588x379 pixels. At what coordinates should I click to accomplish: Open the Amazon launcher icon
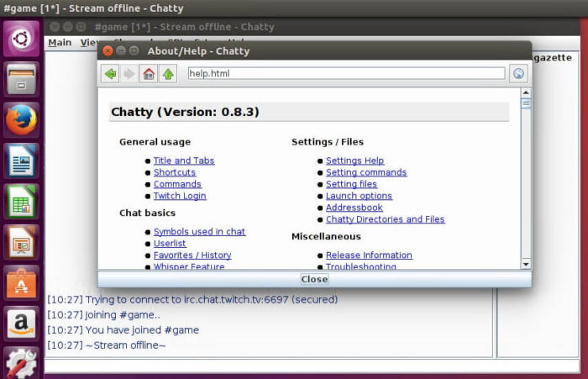point(21,324)
